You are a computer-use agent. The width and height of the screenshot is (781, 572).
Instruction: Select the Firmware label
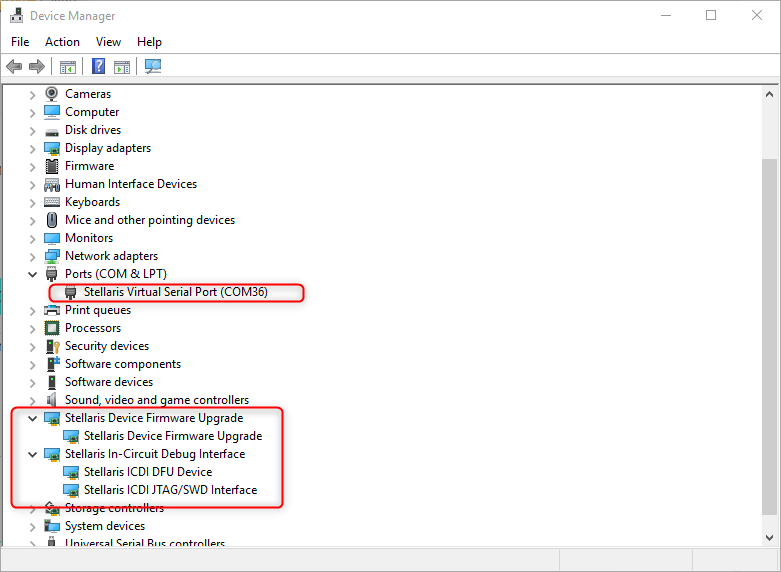(x=89, y=166)
